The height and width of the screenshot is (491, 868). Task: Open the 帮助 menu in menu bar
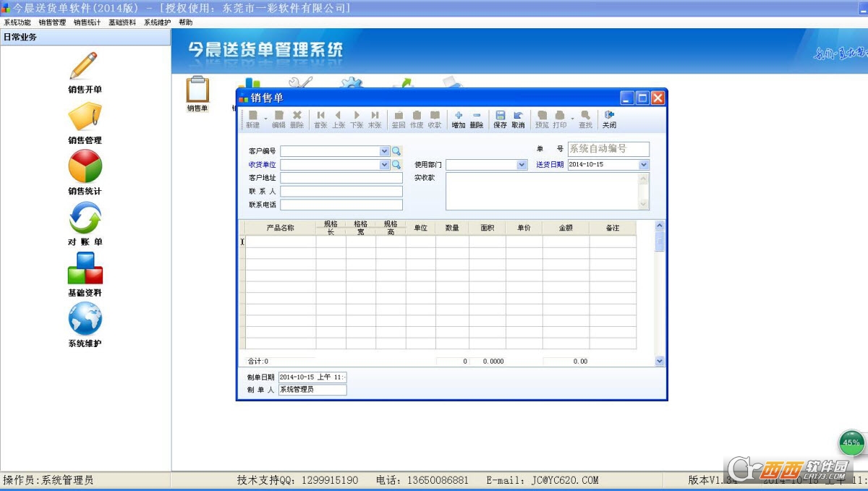point(186,22)
